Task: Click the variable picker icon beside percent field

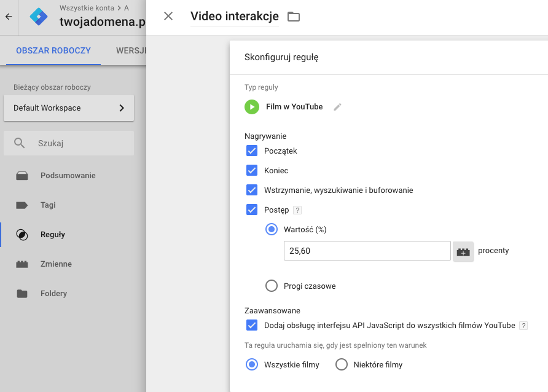Action: click(x=463, y=251)
